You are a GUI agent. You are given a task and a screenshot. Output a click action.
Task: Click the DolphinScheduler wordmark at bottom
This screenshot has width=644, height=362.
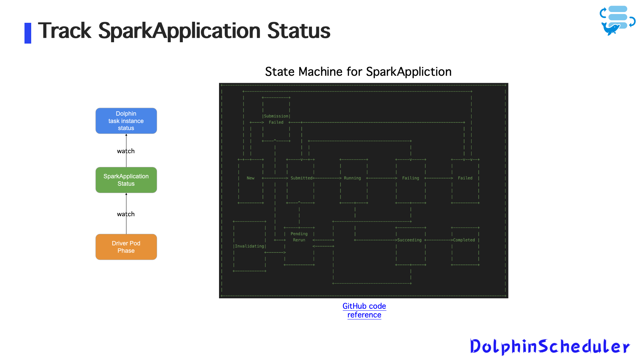550,347
